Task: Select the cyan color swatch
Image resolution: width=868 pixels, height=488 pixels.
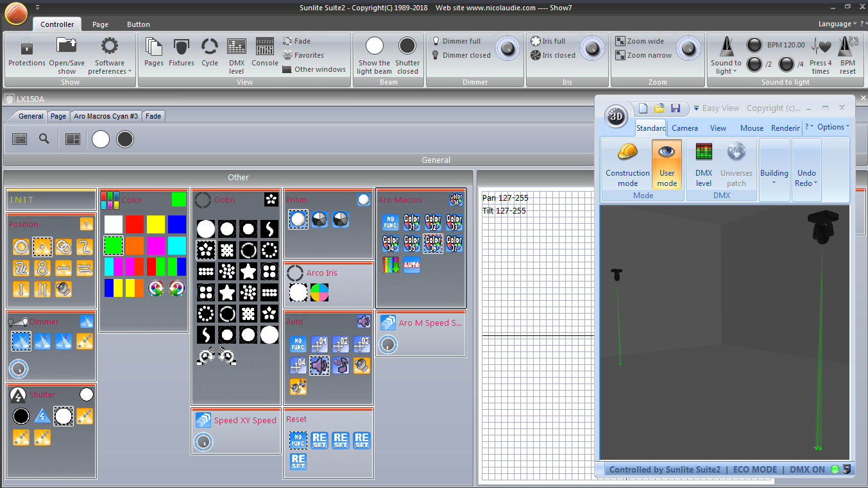Action: tap(177, 245)
